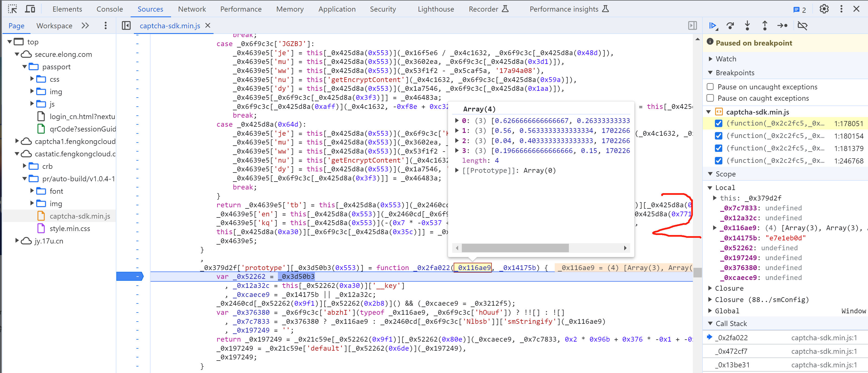Deactivate all breakpoints icon

(x=803, y=26)
